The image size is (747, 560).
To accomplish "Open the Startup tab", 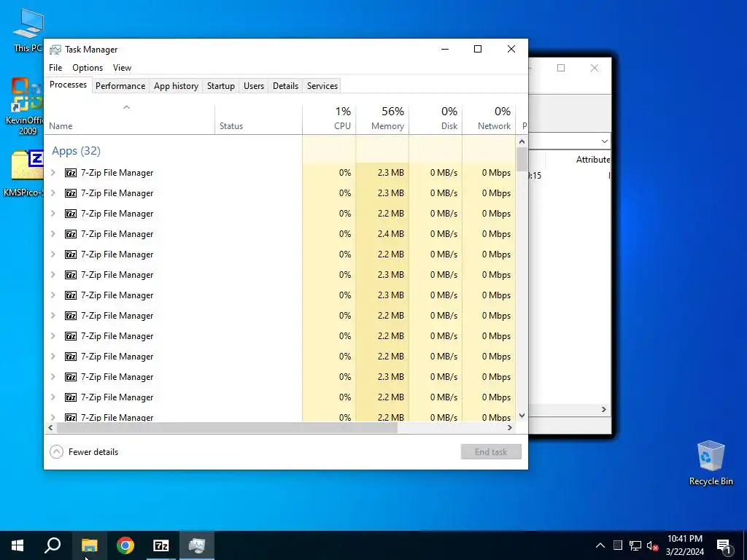I will 220,86.
